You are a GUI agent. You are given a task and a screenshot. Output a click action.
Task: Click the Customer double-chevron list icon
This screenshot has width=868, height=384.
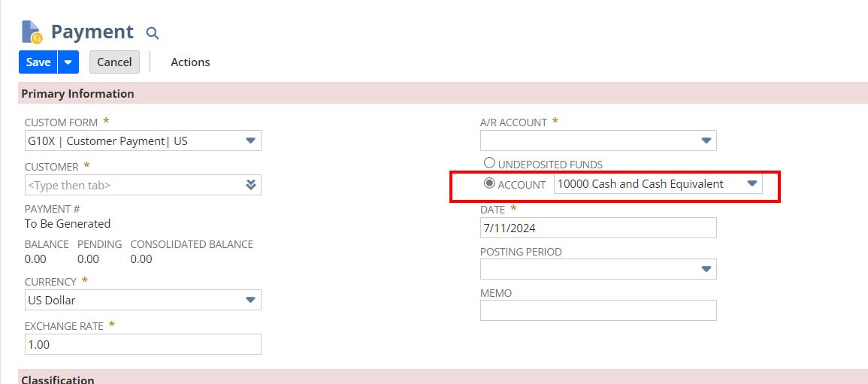click(251, 185)
